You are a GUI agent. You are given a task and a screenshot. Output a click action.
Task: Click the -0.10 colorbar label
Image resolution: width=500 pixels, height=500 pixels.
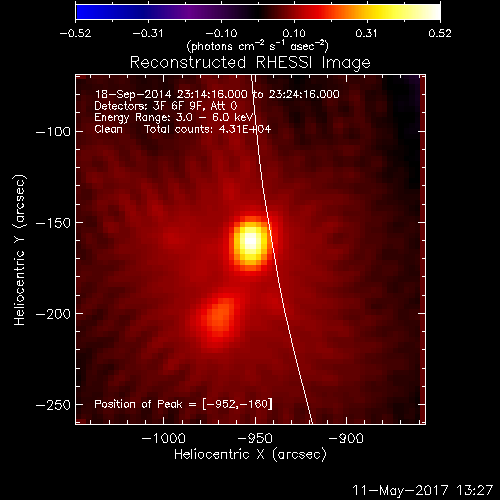pyautogui.click(x=221, y=33)
